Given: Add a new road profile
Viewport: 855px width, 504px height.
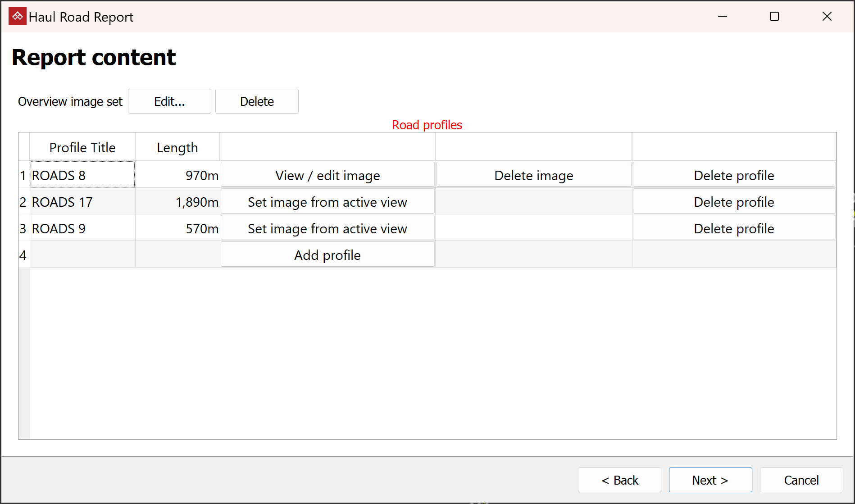Looking at the screenshot, I should pyautogui.click(x=327, y=255).
